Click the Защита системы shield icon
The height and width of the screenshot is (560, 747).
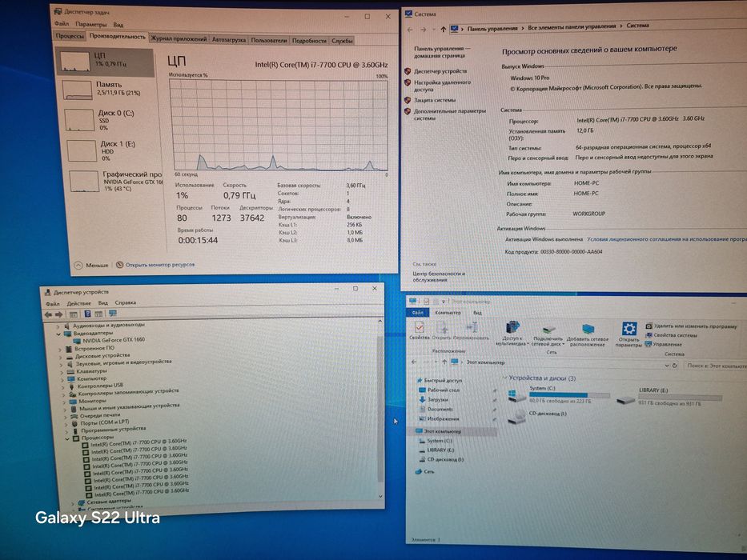(408, 101)
